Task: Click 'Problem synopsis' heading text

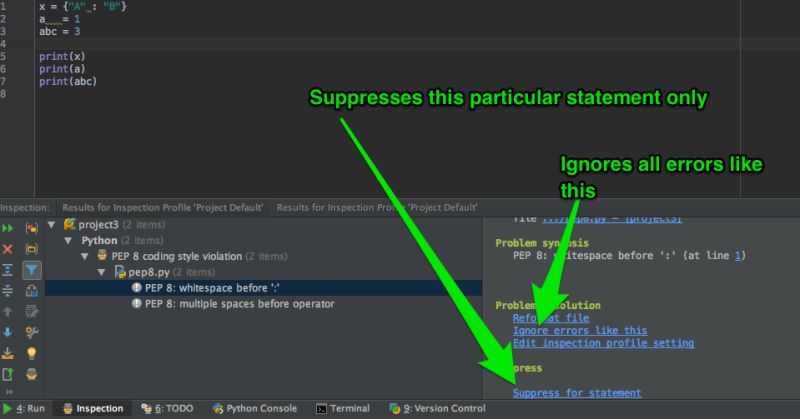Action: tap(542, 243)
